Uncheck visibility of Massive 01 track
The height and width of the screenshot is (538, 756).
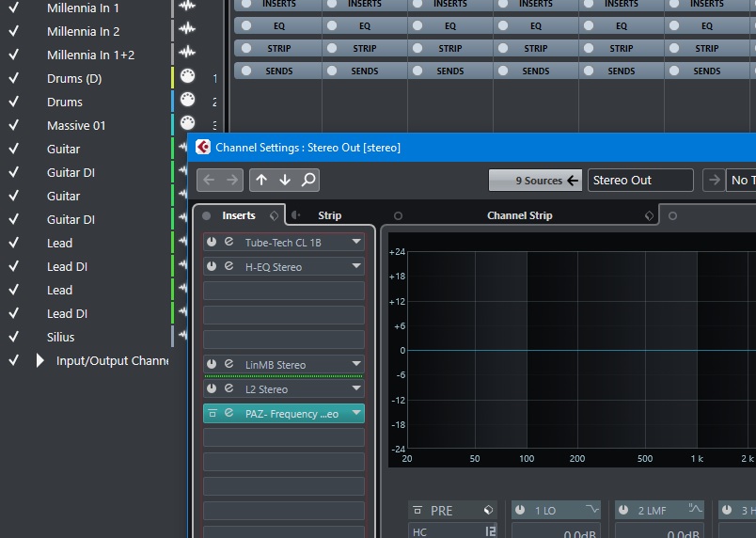click(x=14, y=125)
